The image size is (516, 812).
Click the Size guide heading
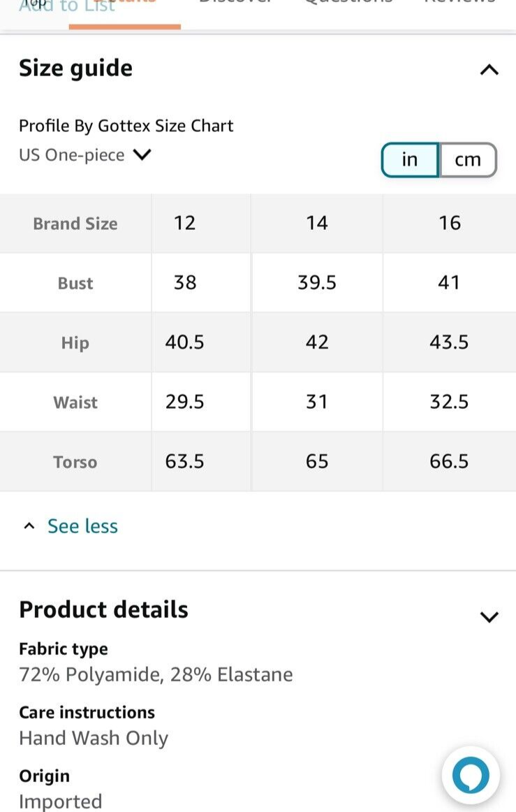click(75, 68)
